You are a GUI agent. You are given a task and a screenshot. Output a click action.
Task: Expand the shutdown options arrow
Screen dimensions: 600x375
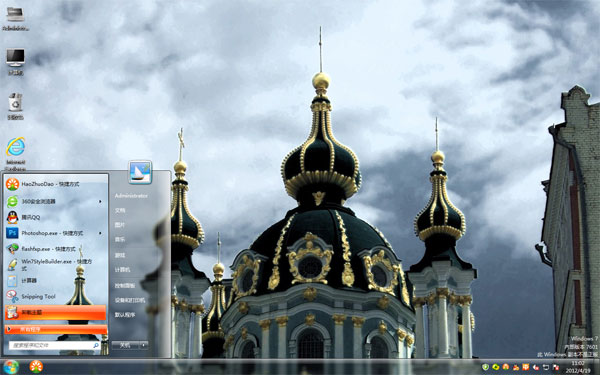(x=143, y=345)
